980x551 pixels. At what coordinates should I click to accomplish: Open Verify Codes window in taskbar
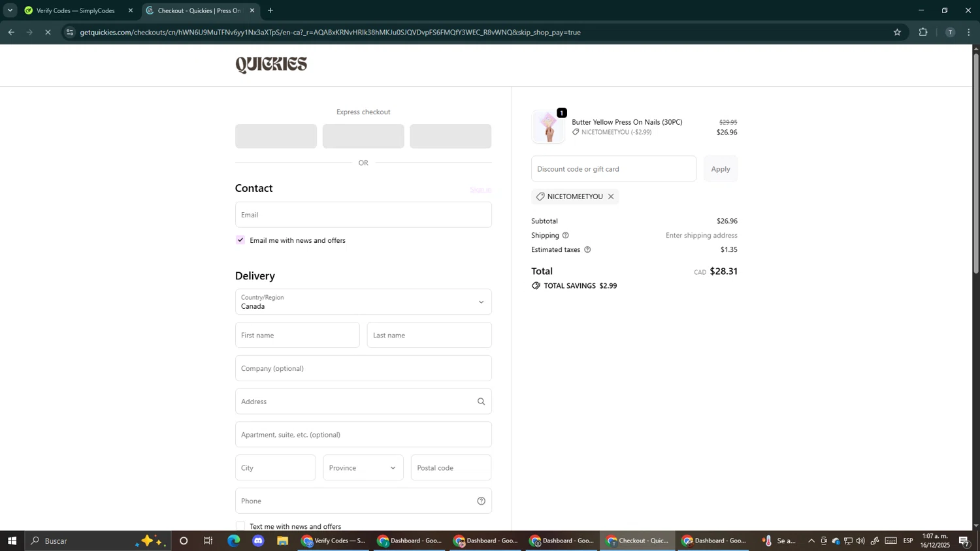[x=335, y=541]
